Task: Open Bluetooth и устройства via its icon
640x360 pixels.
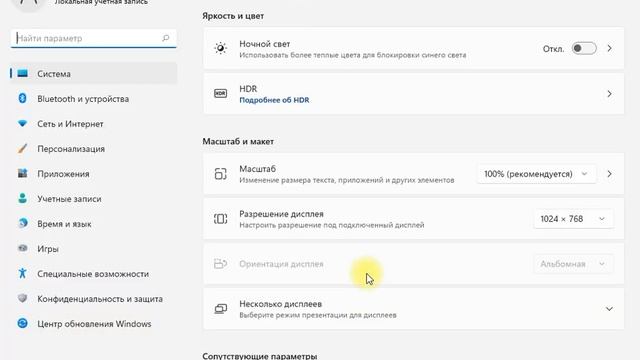Action: [x=22, y=98]
